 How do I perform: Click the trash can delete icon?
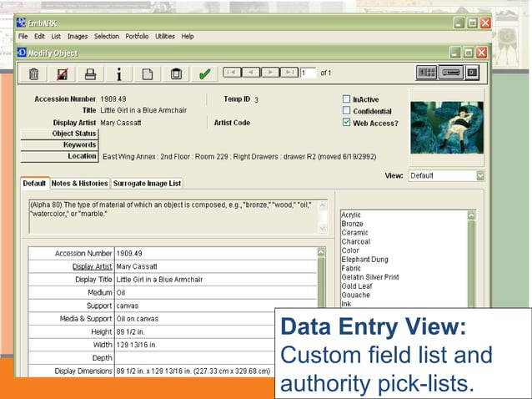[x=33, y=73]
